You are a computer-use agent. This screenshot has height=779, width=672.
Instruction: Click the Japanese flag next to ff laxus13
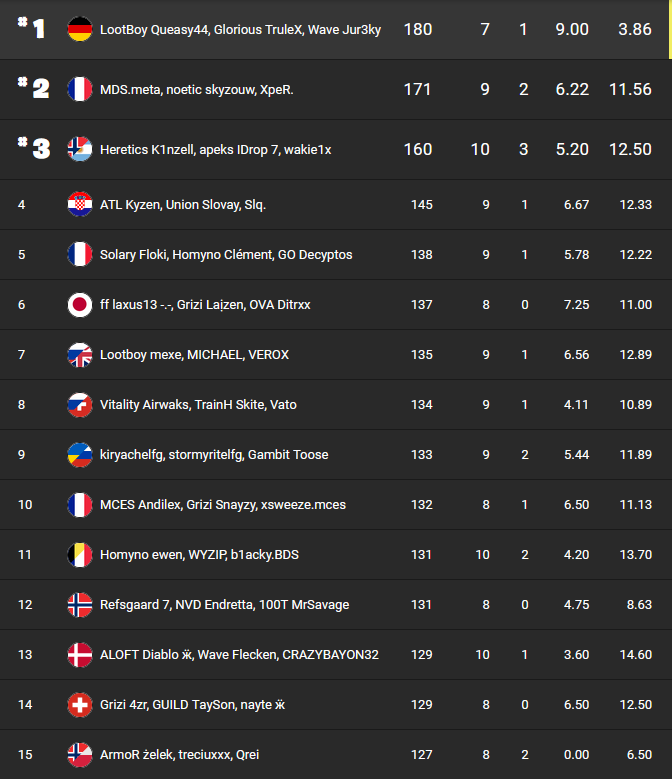80,305
